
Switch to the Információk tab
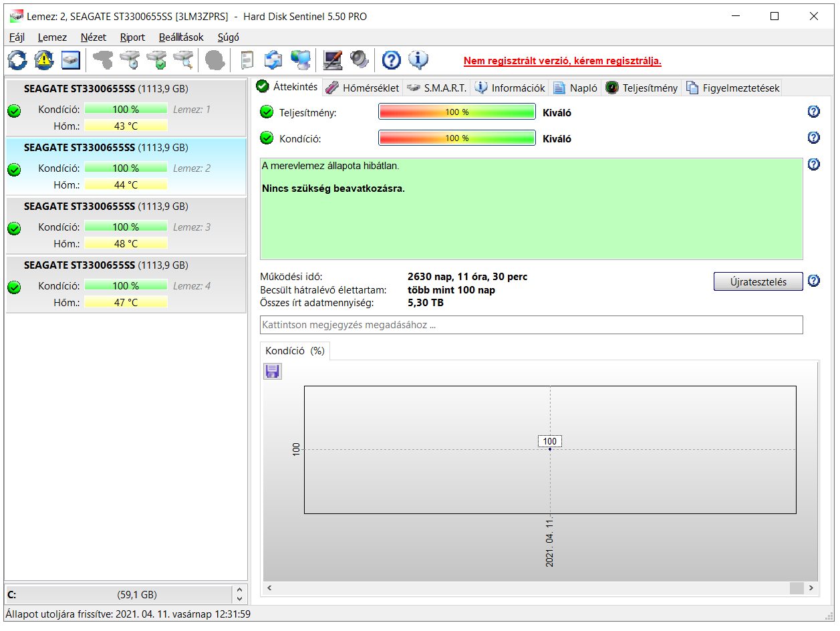click(510, 88)
